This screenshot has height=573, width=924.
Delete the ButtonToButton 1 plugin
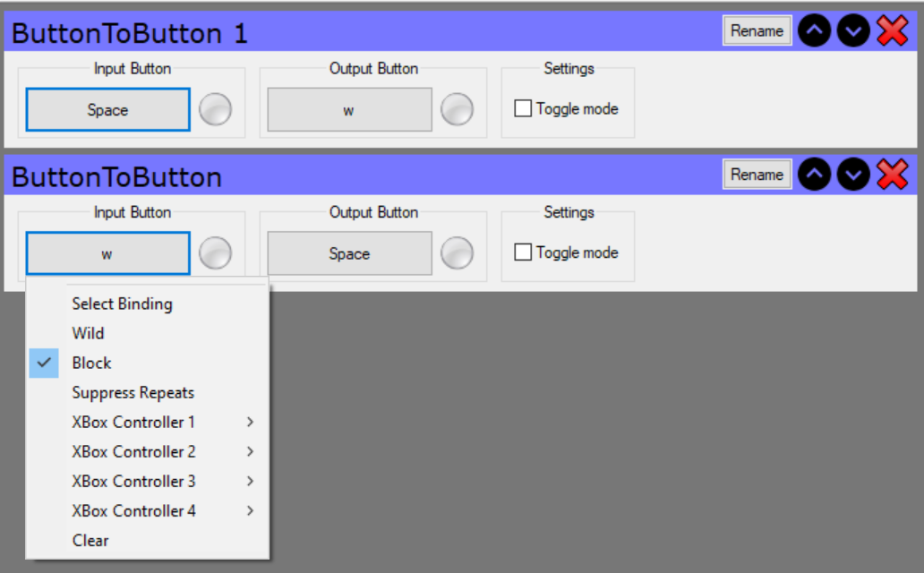[892, 31]
